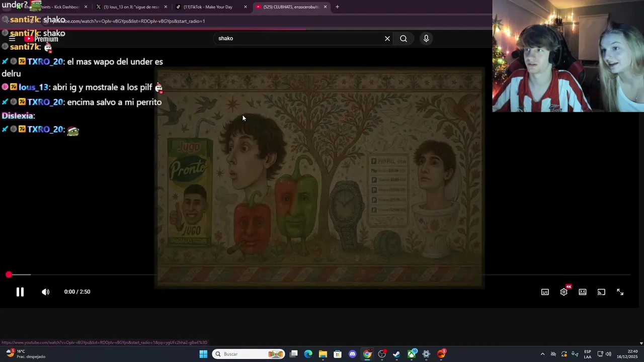
Task: Close the lous_13 on X tab
Action: click(x=166, y=7)
